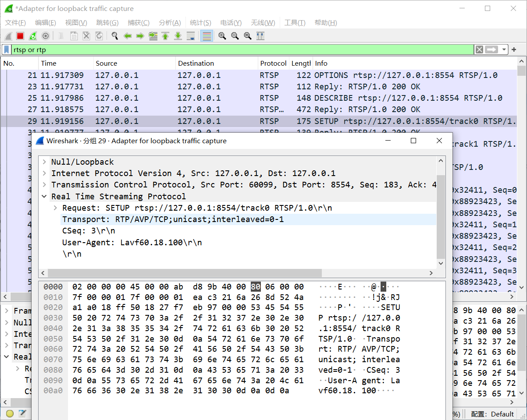Open the 电话(Y) menu

tap(231, 23)
